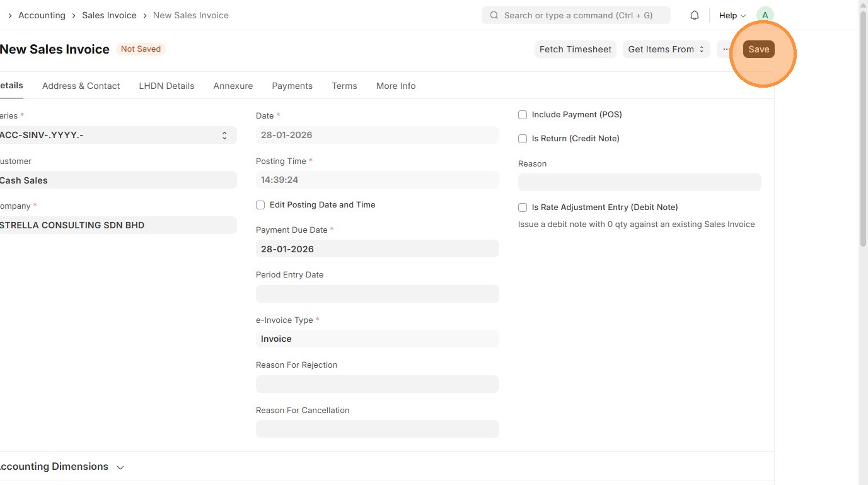The image size is (868, 485).
Task: Edit the Payment Due Date field
Action: point(378,248)
